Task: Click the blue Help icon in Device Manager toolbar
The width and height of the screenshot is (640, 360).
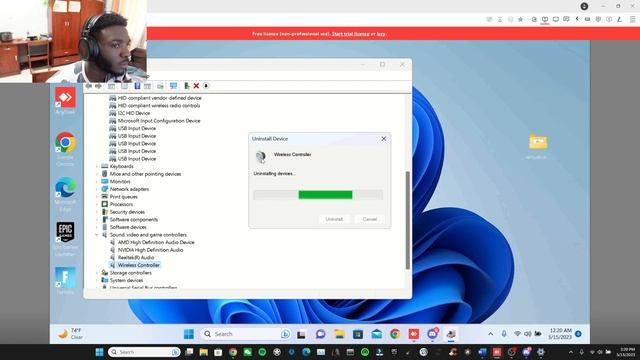Action: point(137,86)
